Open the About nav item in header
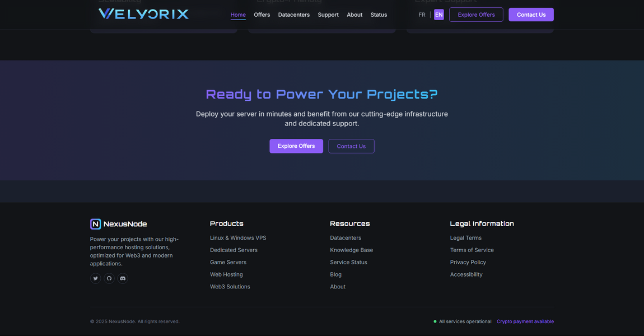644x336 pixels. point(354,15)
